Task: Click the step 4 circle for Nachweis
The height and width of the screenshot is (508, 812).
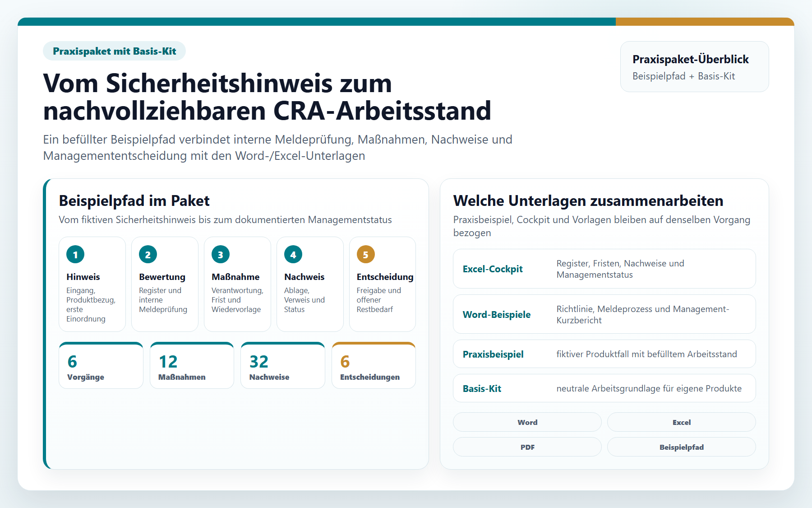Action: 293,255
